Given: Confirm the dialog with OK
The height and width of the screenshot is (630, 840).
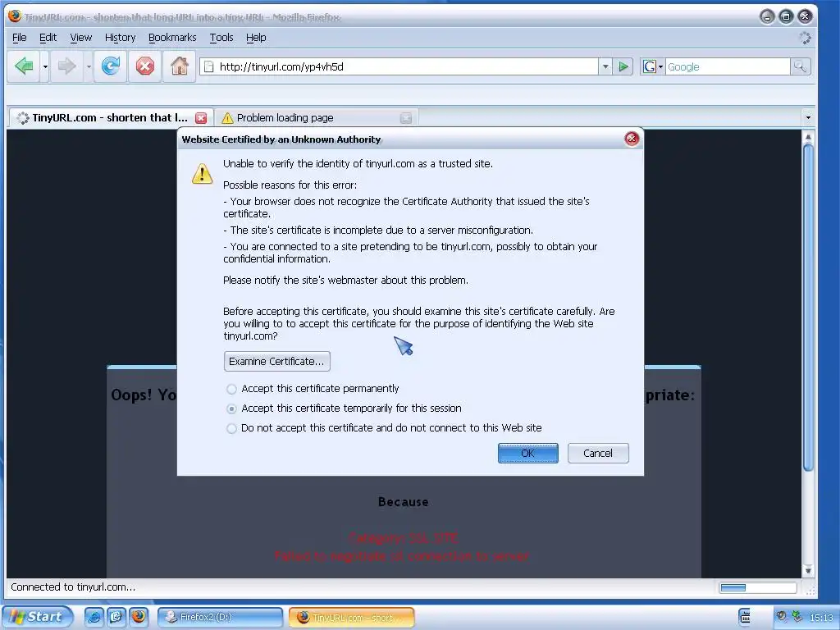Looking at the screenshot, I should (x=527, y=453).
